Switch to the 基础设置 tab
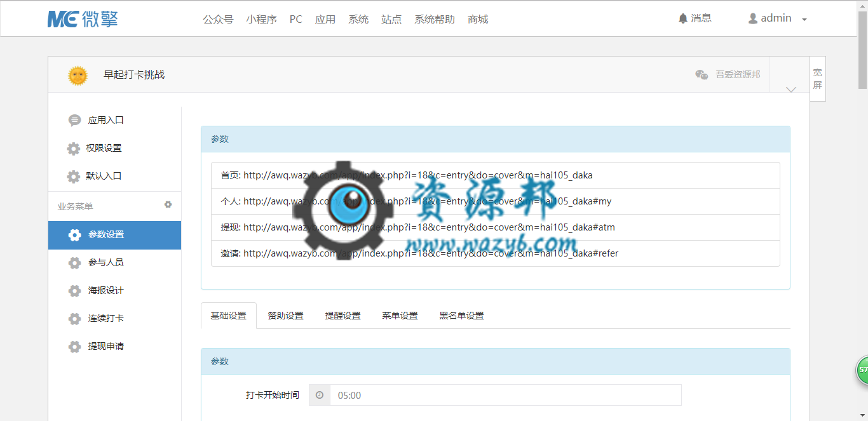Screen dimensions: 868x421 coord(229,316)
